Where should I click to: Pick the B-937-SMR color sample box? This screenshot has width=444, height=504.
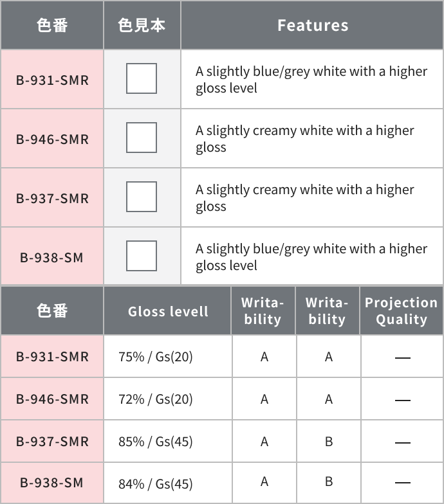142,197
